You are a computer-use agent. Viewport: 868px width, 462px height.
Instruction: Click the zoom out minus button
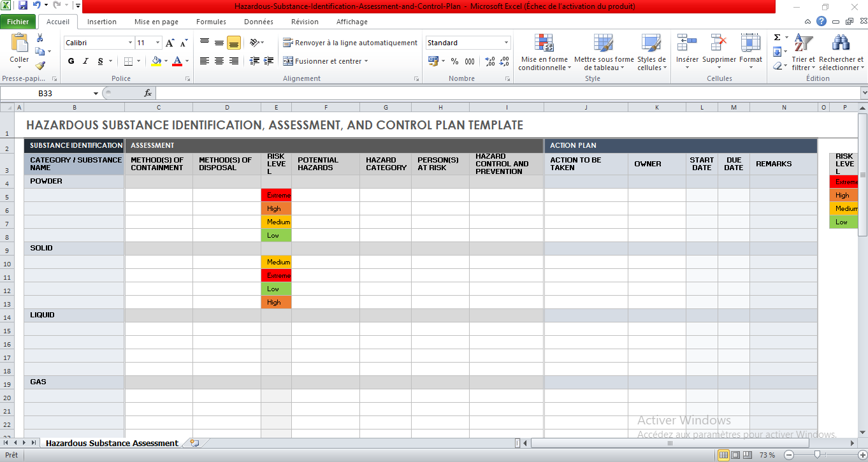(x=788, y=455)
